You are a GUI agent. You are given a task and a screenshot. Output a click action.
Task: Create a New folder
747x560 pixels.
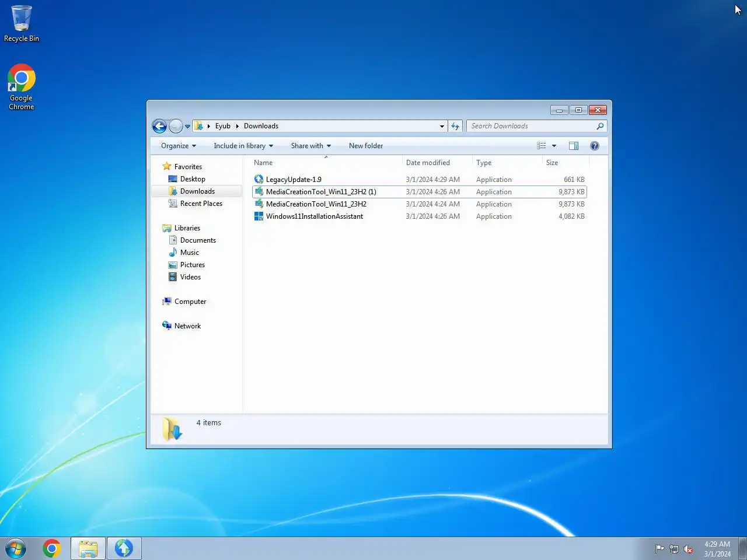[366, 146]
